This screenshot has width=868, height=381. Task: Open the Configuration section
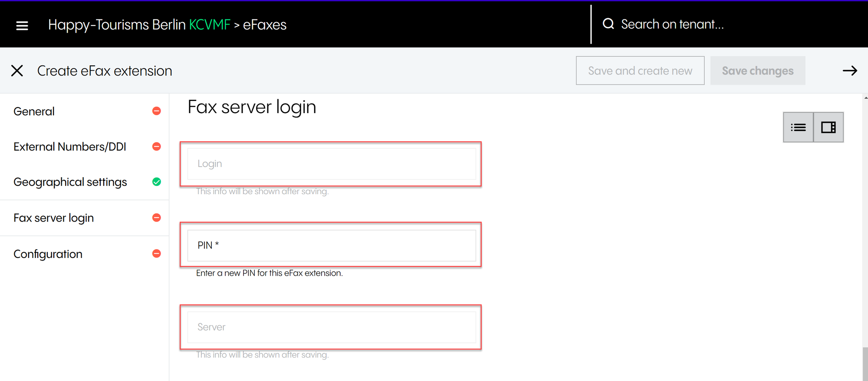[x=48, y=254]
